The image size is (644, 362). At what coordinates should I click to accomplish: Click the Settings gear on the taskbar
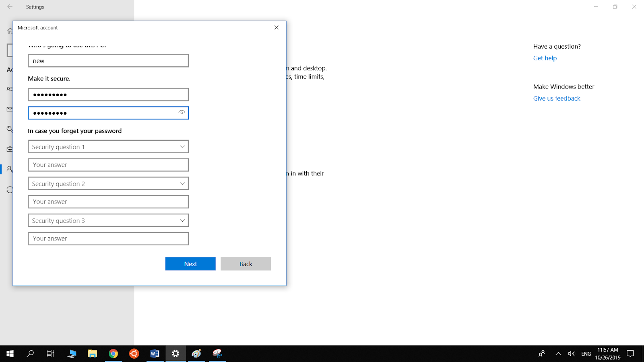point(175,354)
